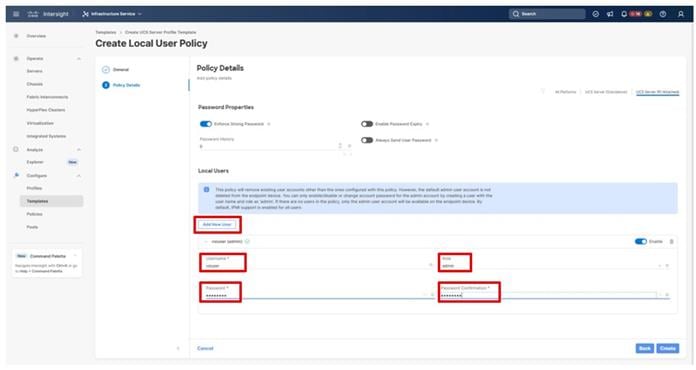The height and width of the screenshot is (370, 696).
Task: Open the notifications bell icon
Action: (624, 14)
